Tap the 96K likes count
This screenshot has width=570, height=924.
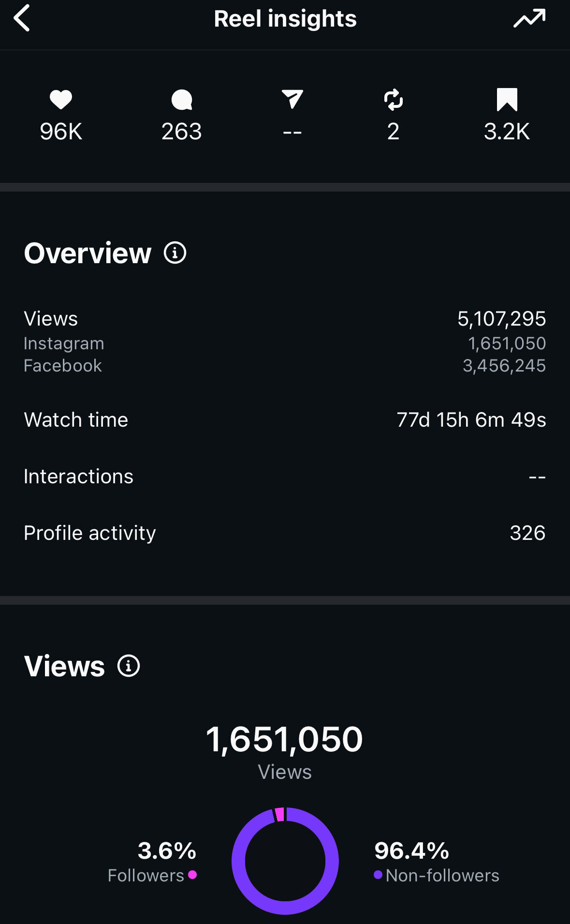61,132
